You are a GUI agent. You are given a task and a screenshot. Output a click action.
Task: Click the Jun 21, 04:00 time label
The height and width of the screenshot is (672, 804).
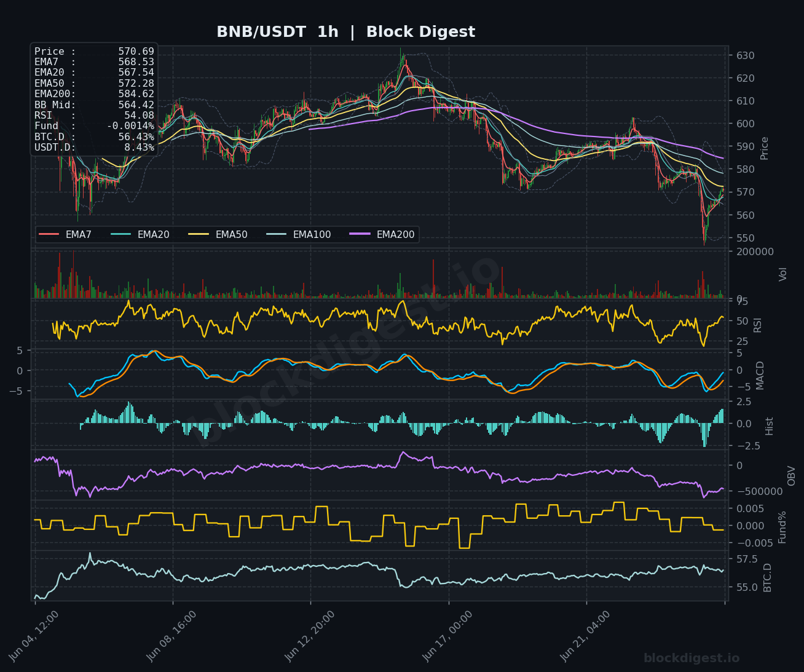tap(585, 636)
